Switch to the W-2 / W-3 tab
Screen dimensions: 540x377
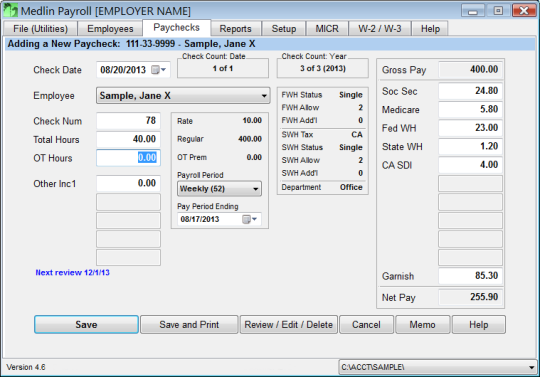[x=380, y=29]
